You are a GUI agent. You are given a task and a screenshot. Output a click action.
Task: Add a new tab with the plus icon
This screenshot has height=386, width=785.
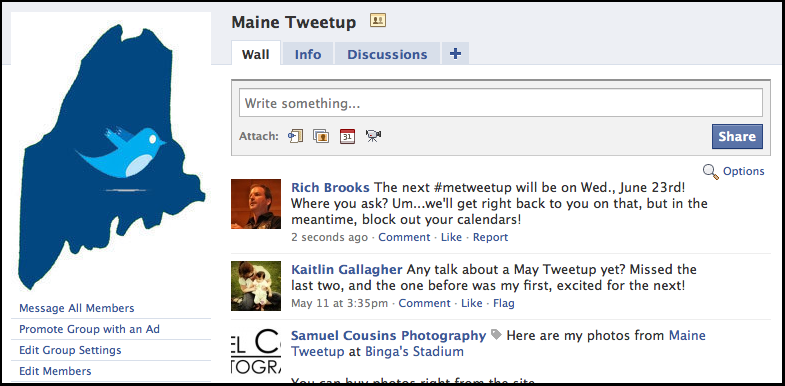point(455,54)
